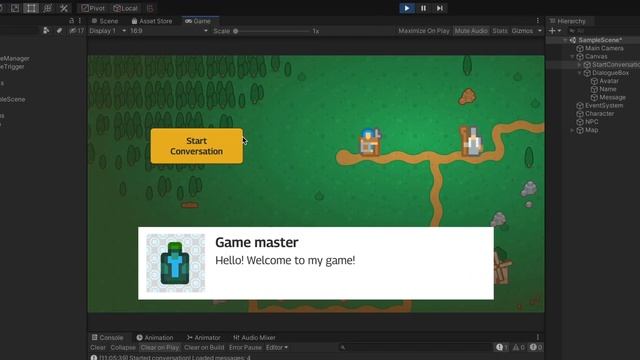
Task: Toggle info messages filter in Console
Action: click(502, 347)
